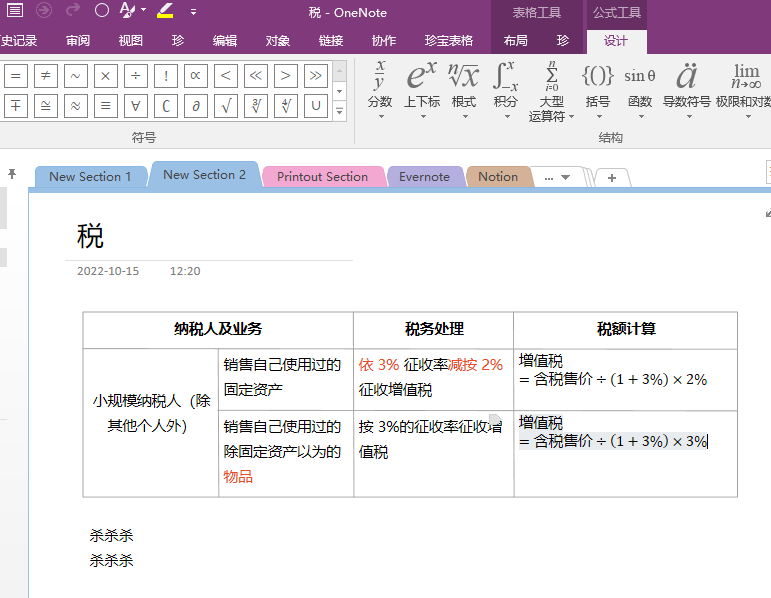
Task: Open the 布局 table tools tab
Action: (515, 40)
